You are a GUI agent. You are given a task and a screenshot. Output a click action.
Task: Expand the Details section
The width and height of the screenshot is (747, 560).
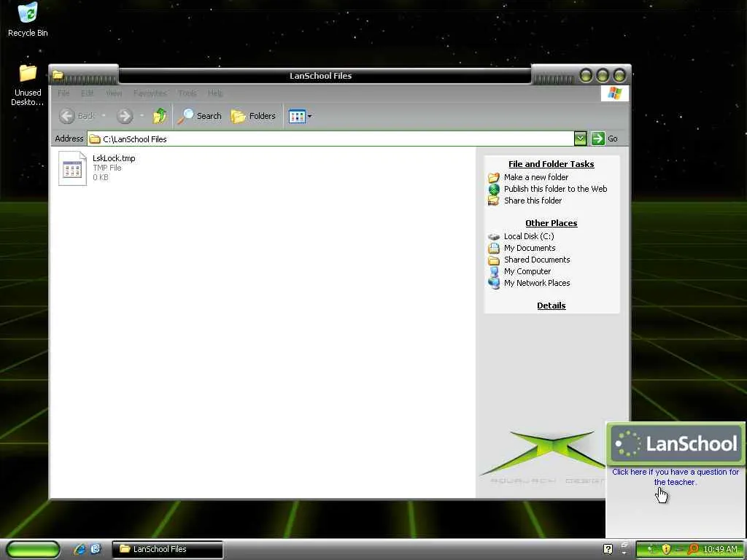[x=551, y=306]
